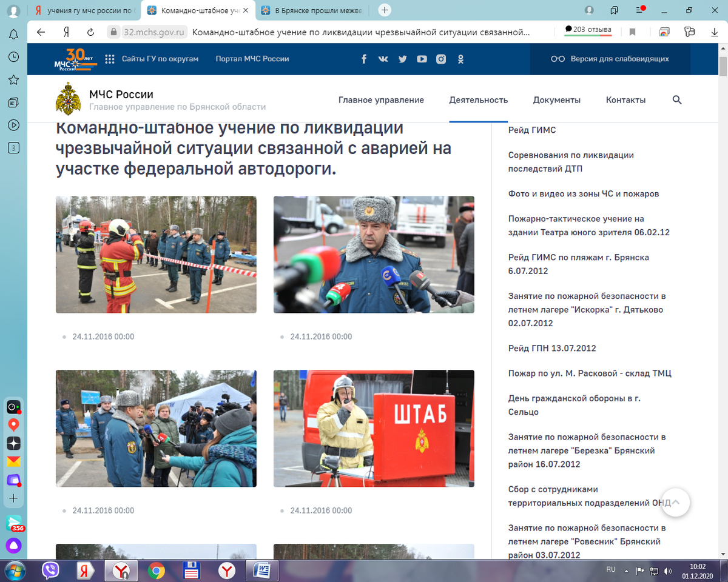Open bookmarks star icon in sidebar
The image size is (728, 582).
click(x=13, y=80)
